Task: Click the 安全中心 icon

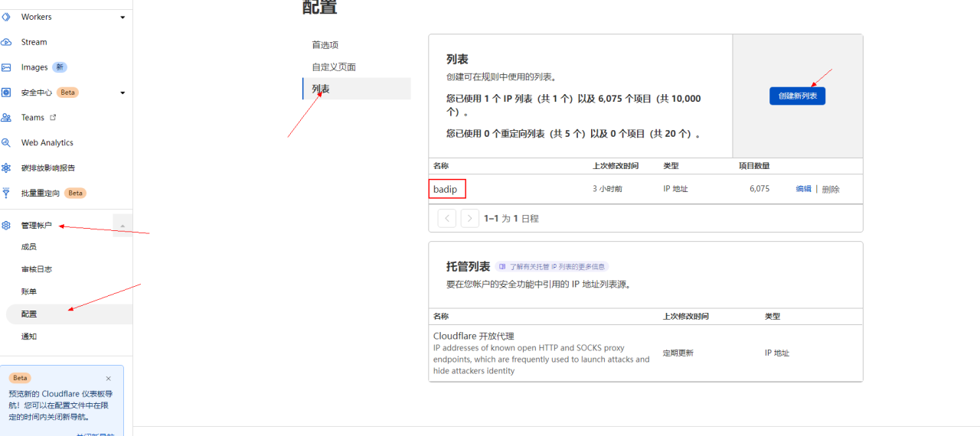Action: point(6,93)
